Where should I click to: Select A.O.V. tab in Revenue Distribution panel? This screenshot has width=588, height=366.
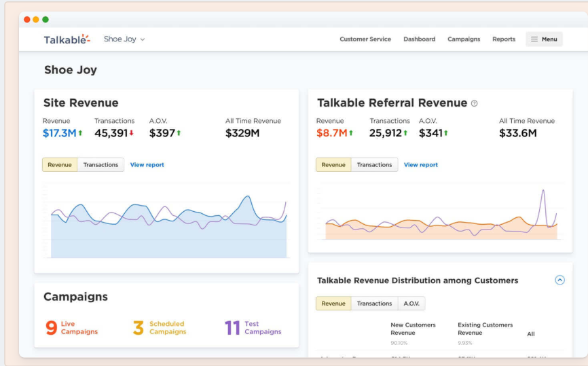[411, 304]
